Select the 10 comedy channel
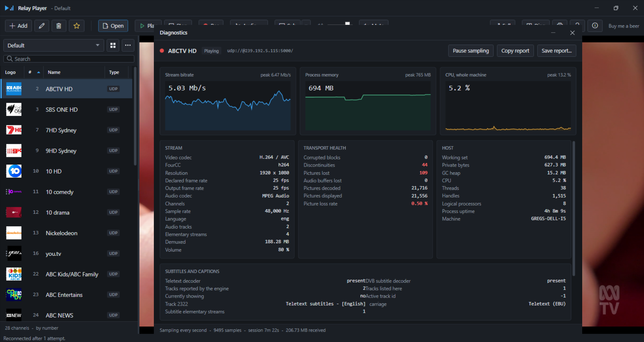The width and height of the screenshot is (644, 342). pos(67,192)
